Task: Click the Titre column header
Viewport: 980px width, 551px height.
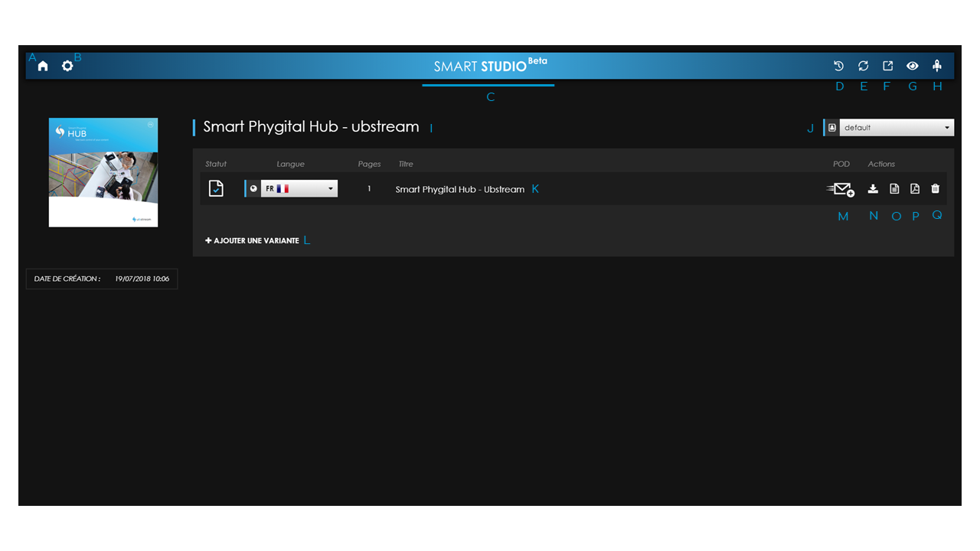Action: coord(406,164)
